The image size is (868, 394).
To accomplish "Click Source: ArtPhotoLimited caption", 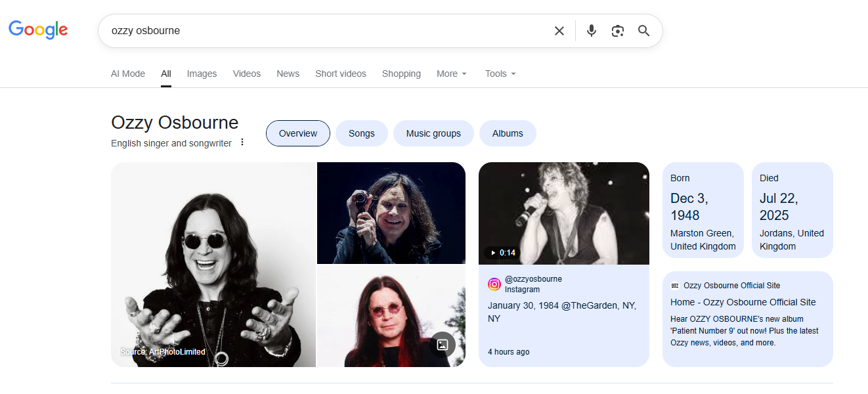I will (x=163, y=352).
